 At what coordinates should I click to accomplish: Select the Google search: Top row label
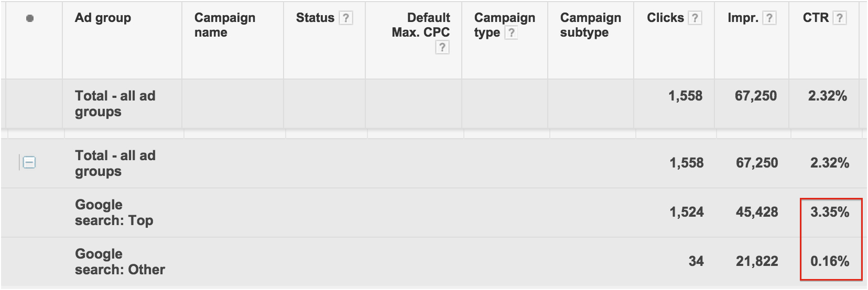click(114, 213)
